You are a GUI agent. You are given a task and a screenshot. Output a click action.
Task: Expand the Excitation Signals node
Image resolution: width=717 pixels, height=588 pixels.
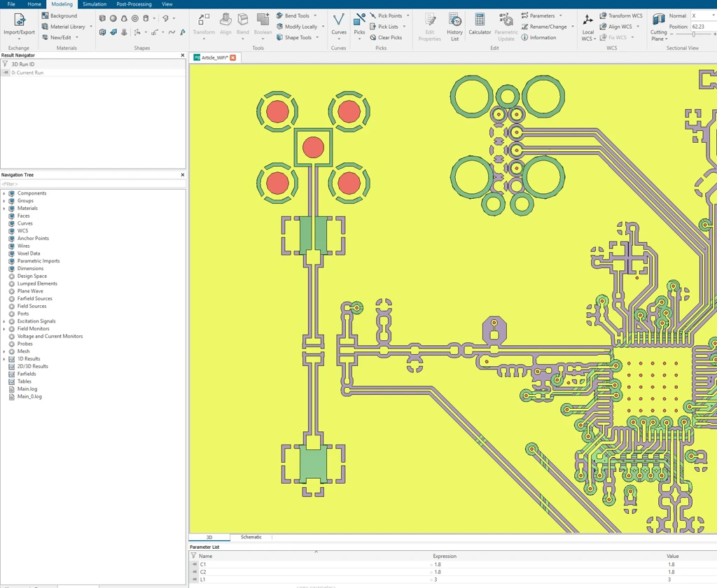(4, 321)
